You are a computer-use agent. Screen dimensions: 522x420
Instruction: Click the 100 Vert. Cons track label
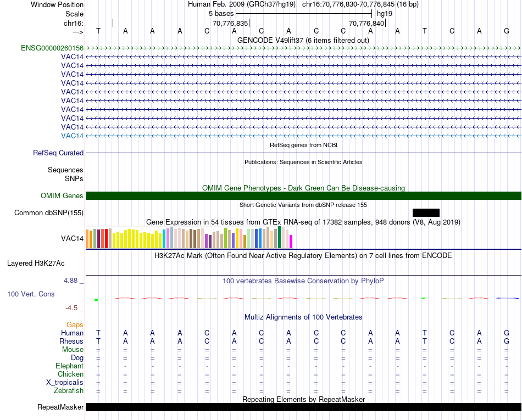tap(31, 294)
